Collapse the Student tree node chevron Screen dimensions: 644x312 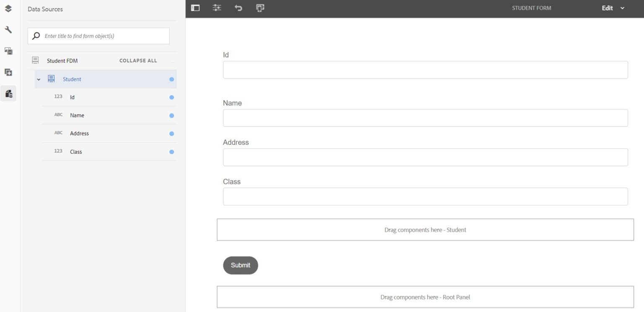(x=39, y=79)
